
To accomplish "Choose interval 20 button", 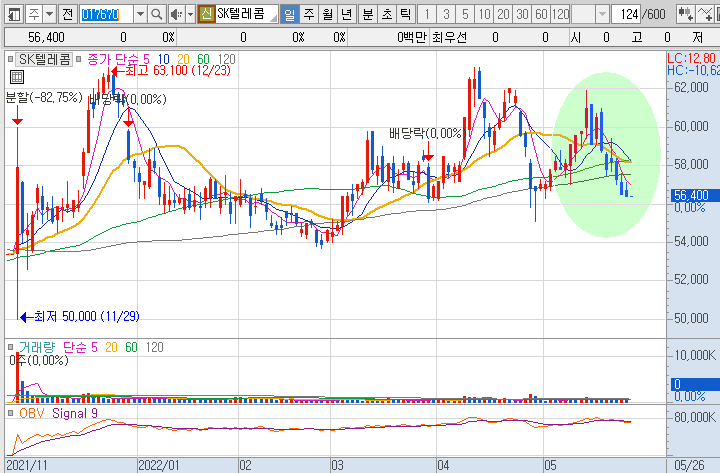I will coord(504,15).
